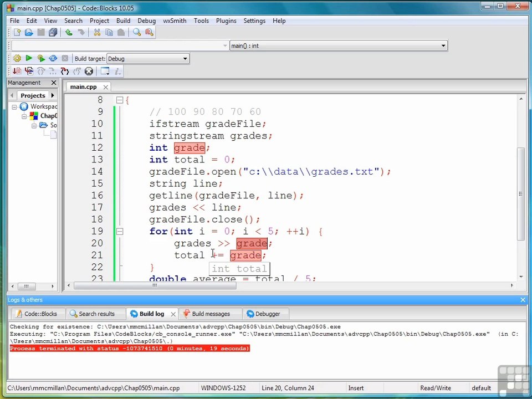Click the editor scroll down arrow
This screenshot has height=399, width=532.
pyautogui.click(x=521, y=277)
